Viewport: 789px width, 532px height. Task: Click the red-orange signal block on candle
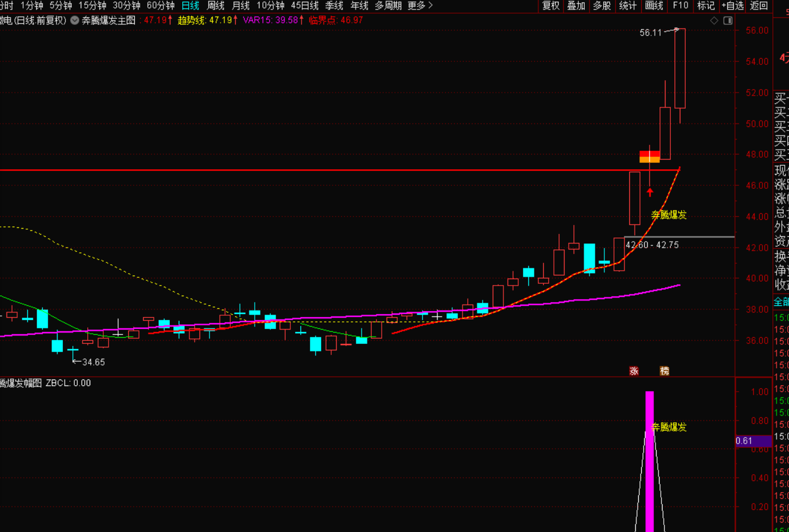coord(649,157)
